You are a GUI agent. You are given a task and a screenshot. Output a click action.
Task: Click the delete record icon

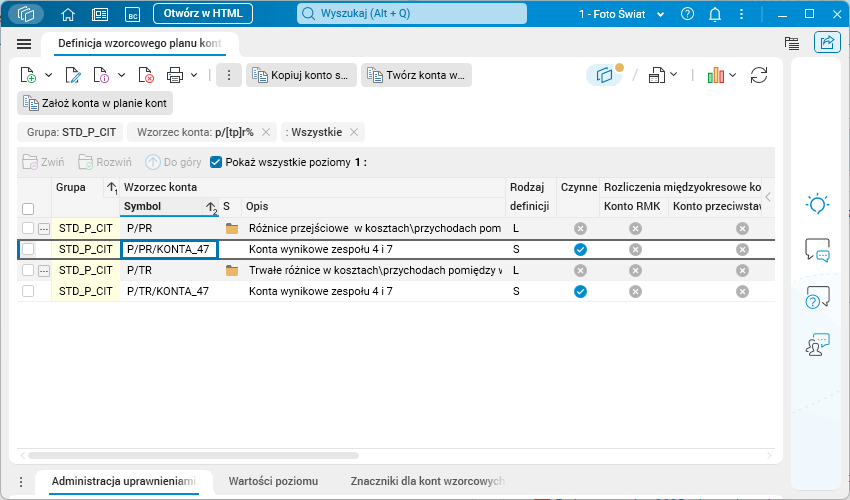(146, 75)
